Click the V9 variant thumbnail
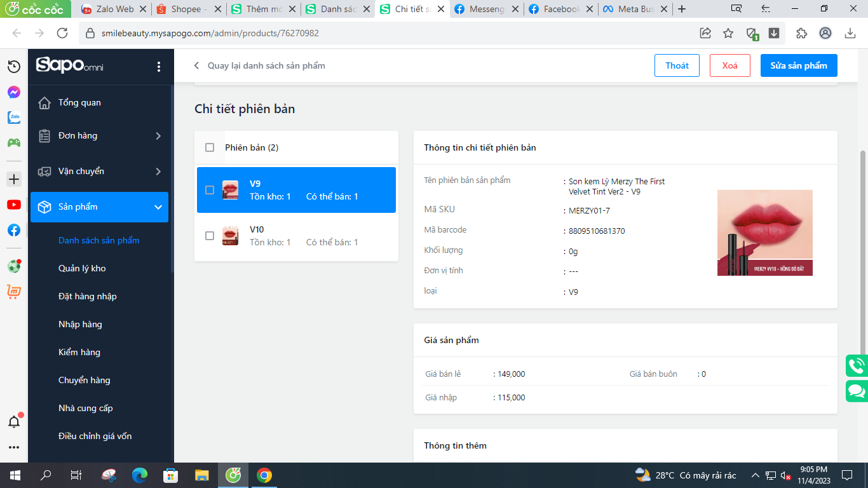This screenshot has height=488, width=868. pos(230,190)
